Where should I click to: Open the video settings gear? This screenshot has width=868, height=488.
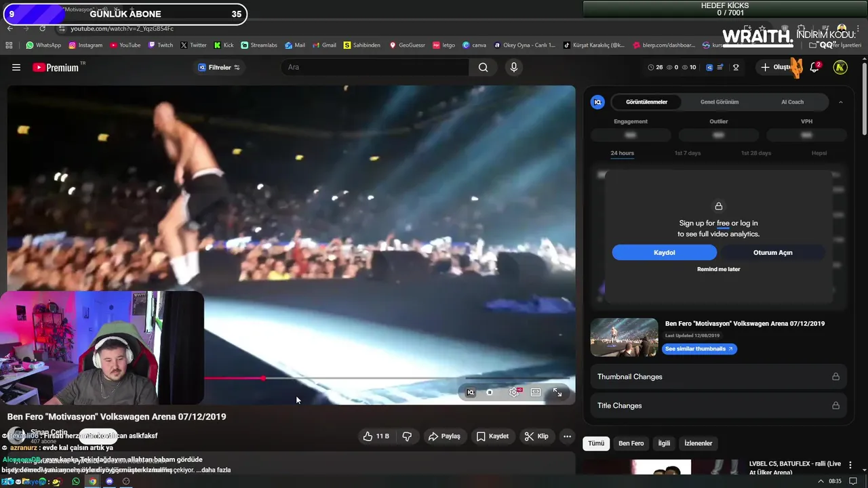(x=514, y=392)
